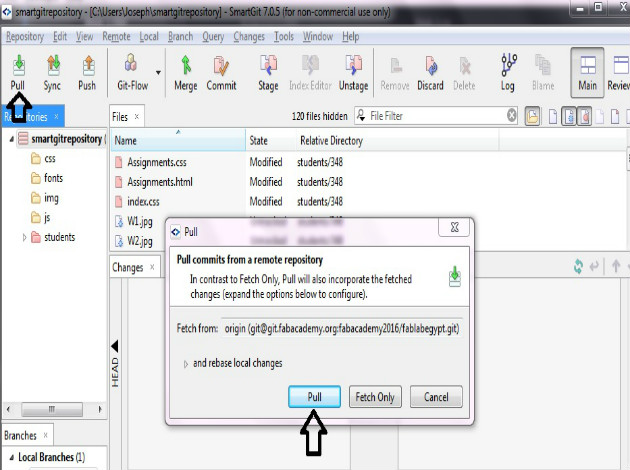Click in the File Filter field

pos(436,116)
